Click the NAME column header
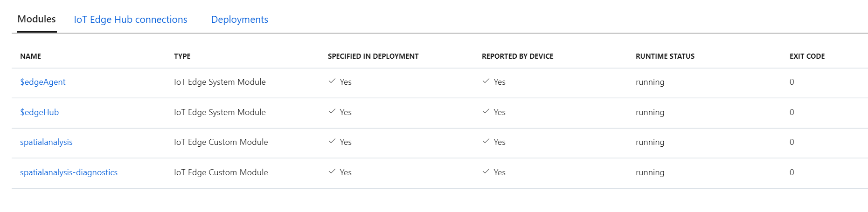 (x=31, y=56)
